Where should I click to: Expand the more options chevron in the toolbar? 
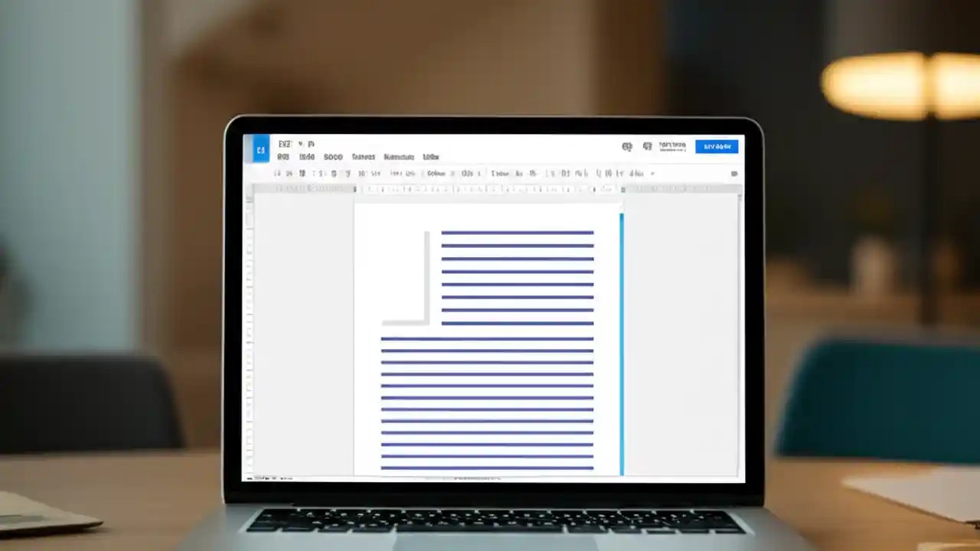pyautogui.click(x=652, y=173)
